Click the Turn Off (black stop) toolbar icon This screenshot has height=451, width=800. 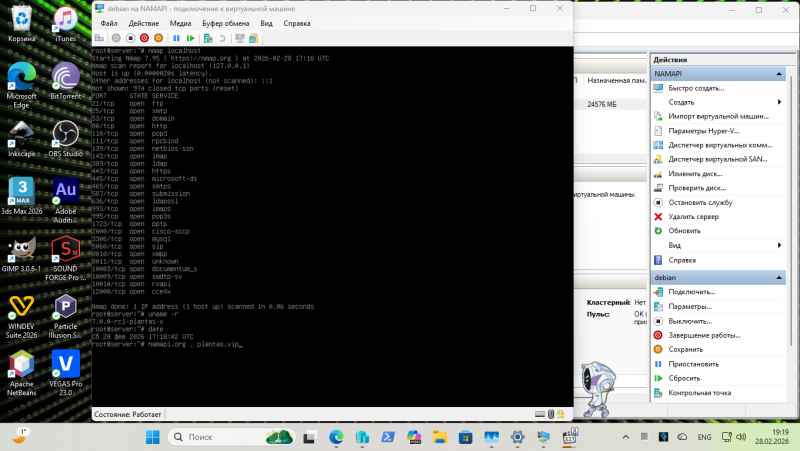(x=131, y=38)
